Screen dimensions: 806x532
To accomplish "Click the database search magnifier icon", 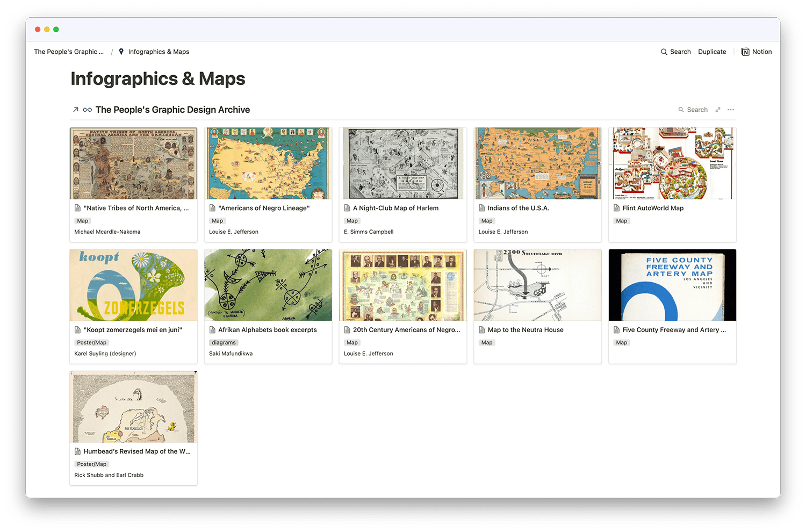I will point(681,110).
